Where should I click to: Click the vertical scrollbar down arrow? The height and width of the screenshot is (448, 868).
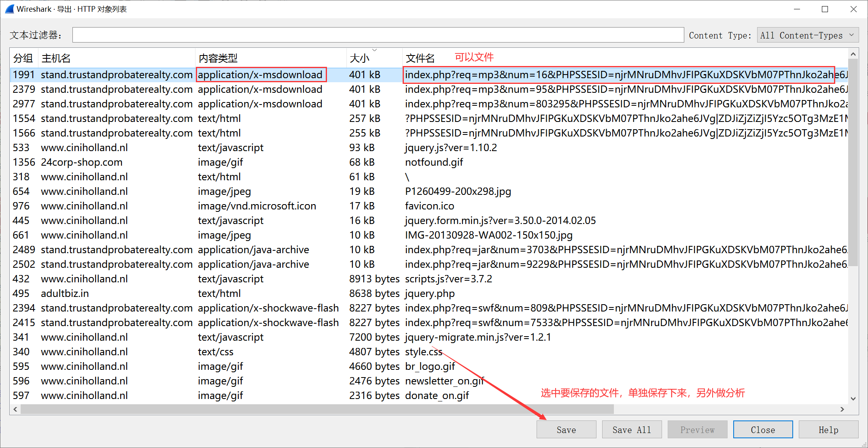click(x=853, y=399)
